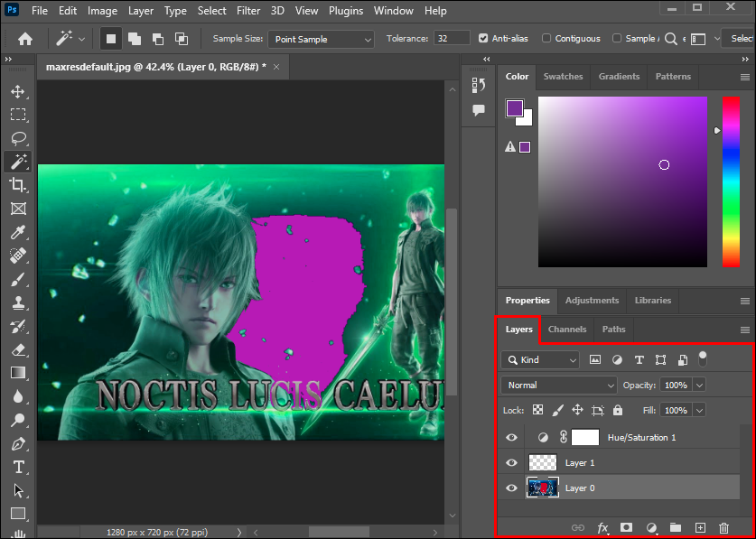This screenshot has height=539, width=756.
Task: Click the Tolerance input field
Action: (451, 39)
